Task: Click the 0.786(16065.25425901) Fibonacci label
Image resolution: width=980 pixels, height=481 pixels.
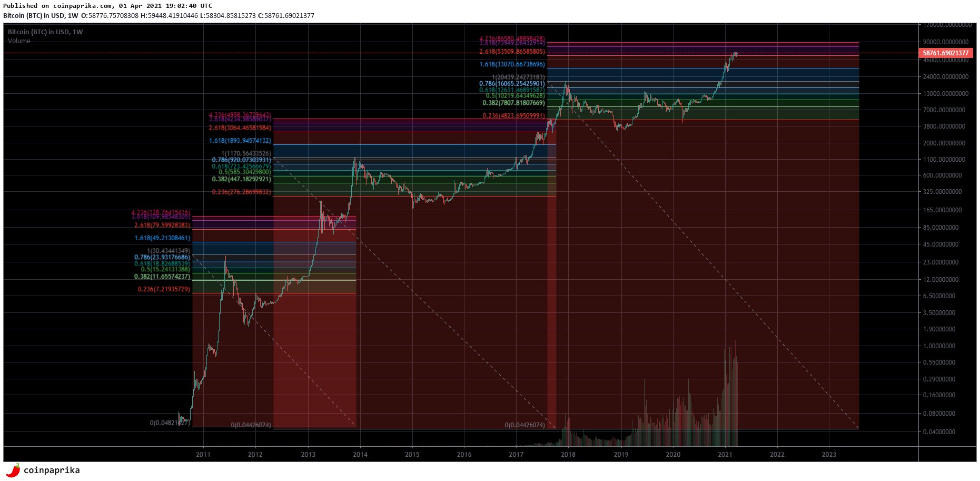Action: 512,84
